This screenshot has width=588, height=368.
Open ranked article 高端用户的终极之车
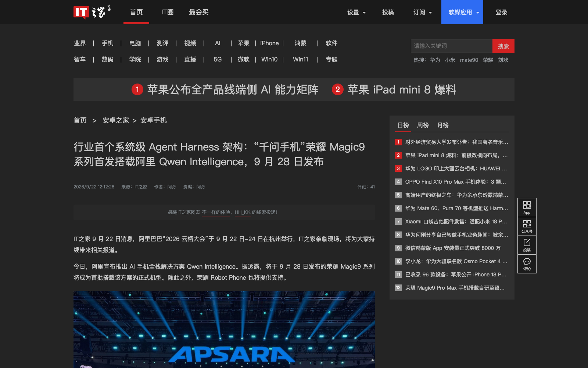coord(456,195)
